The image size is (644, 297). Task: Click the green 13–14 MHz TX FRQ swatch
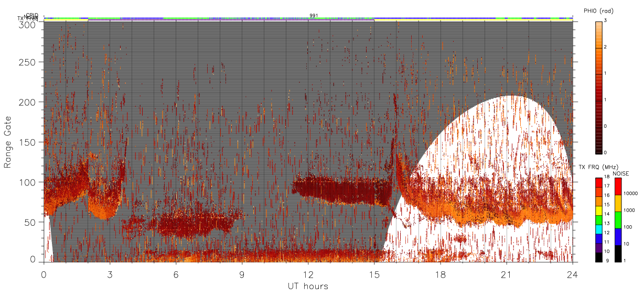pyautogui.click(x=598, y=220)
